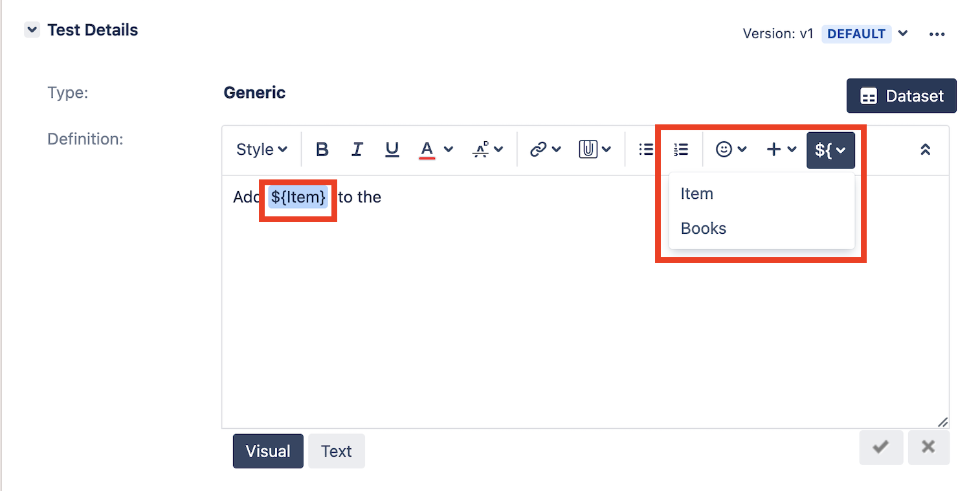Switch to Visual editor mode
The height and width of the screenshot is (491, 980).
(x=268, y=451)
